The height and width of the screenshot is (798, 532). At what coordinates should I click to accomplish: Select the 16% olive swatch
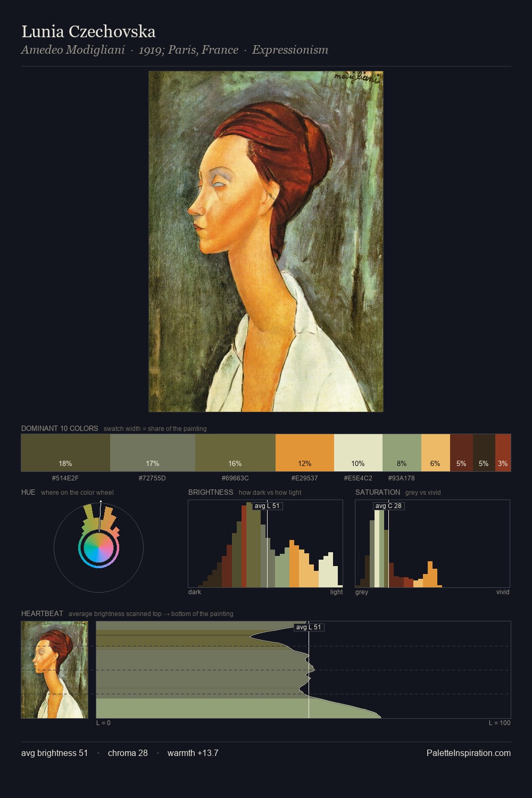click(x=235, y=453)
